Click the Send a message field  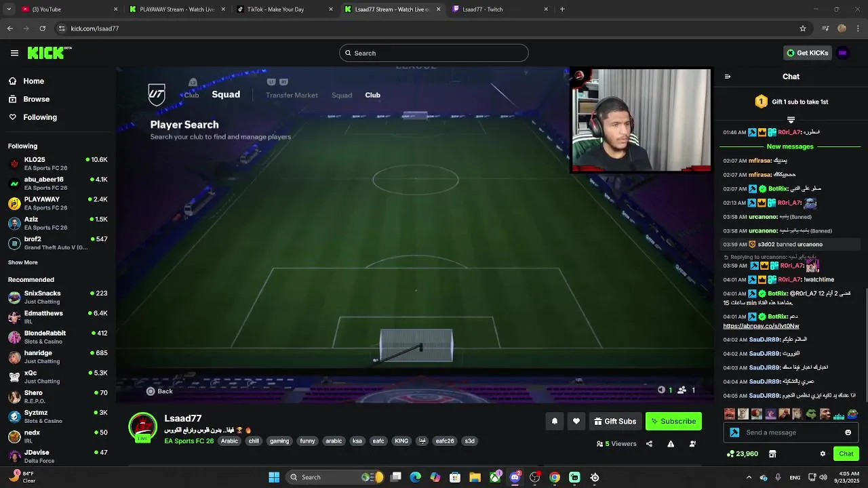pos(792,432)
